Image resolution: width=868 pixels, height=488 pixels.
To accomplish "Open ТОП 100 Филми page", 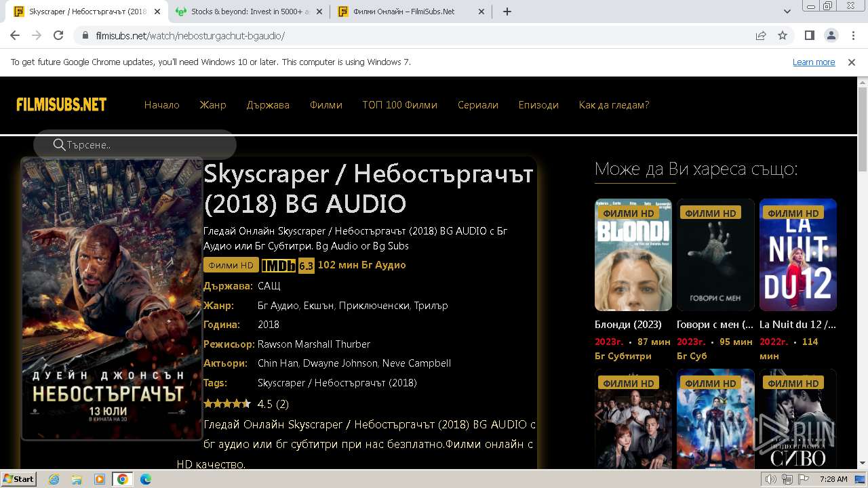I will coord(399,104).
